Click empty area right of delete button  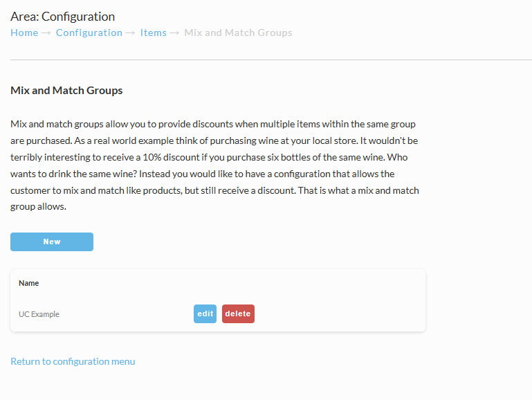[x=339, y=313]
